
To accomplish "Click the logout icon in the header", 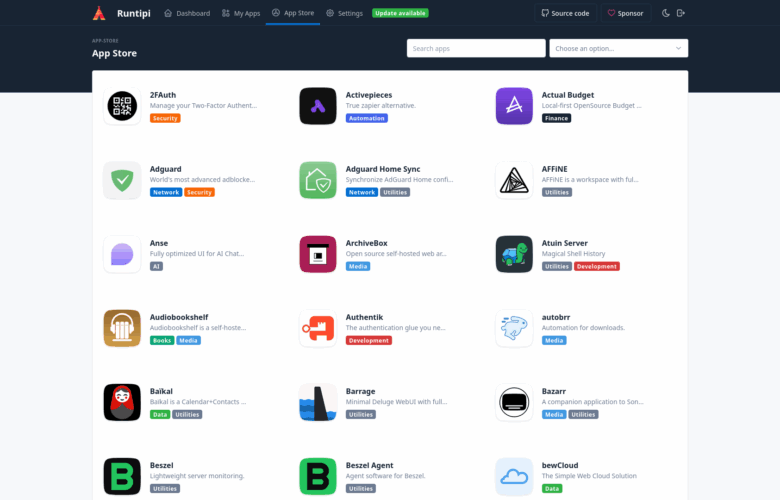I will click(681, 13).
